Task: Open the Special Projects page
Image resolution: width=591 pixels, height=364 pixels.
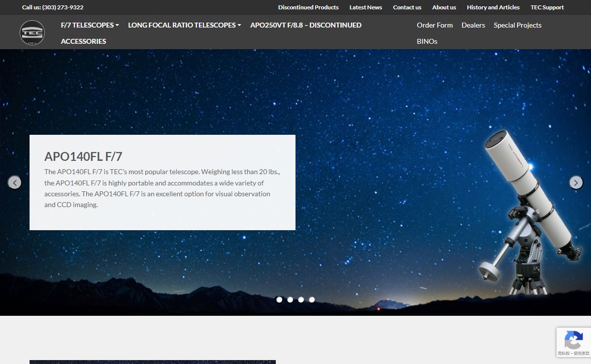Action: [518, 25]
